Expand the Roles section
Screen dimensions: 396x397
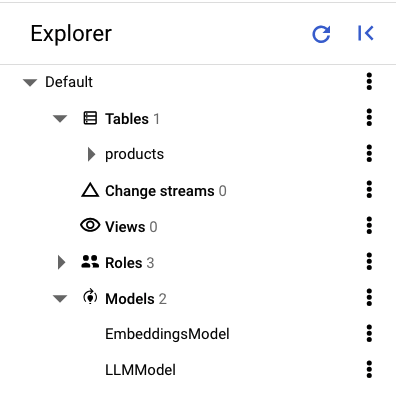(x=61, y=262)
